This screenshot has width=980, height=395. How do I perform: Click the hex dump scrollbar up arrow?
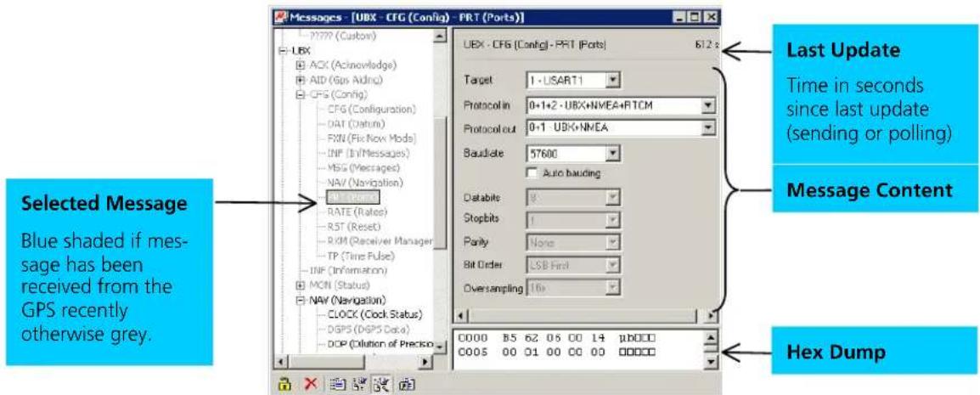(712, 338)
